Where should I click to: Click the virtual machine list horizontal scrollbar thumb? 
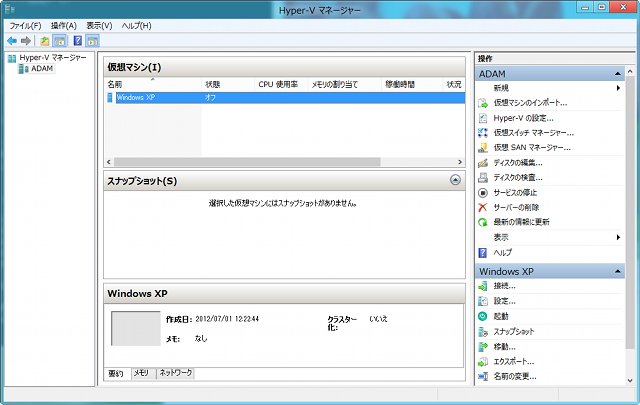pyautogui.click(x=247, y=162)
